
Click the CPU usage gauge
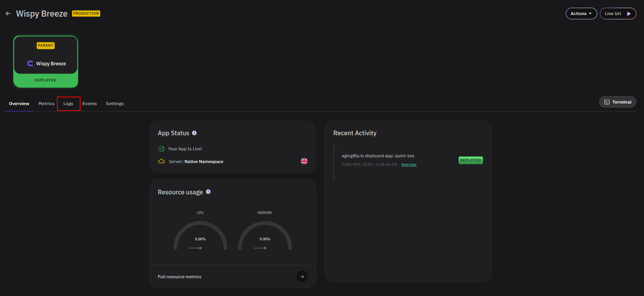(x=200, y=236)
